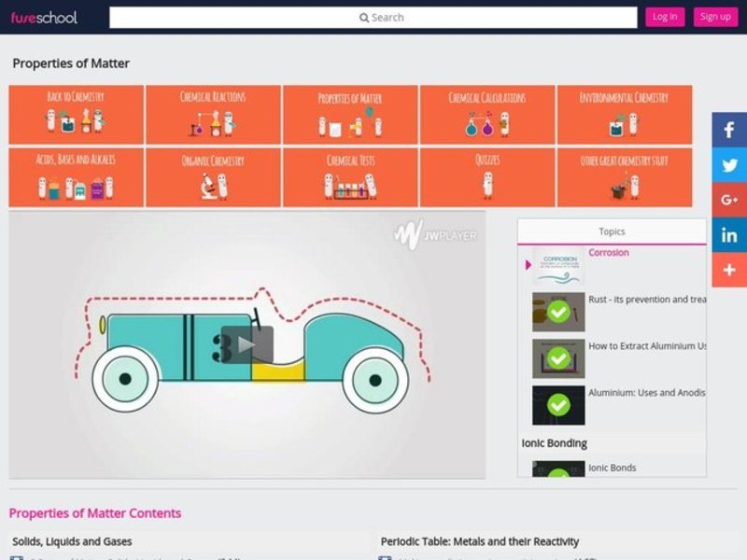Share page via Twitter icon
This screenshot has width=747, height=560.
(729, 165)
